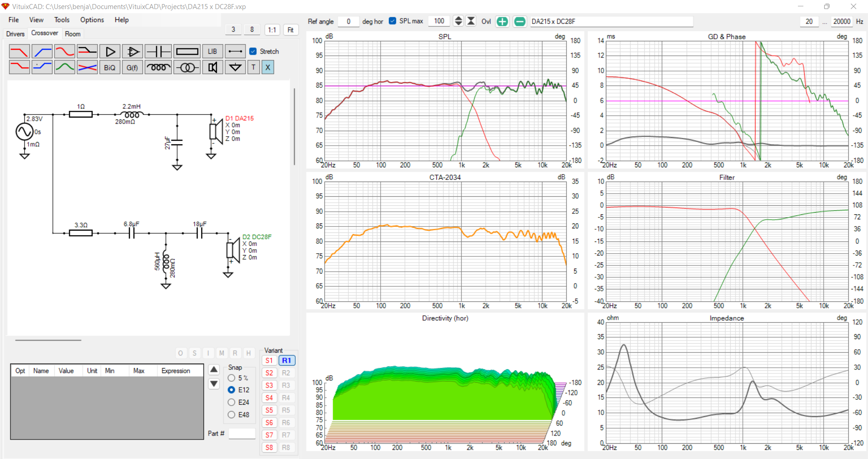Select the red-blue crossed lines block
This screenshot has width=868, height=459.
pyautogui.click(x=87, y=67)
